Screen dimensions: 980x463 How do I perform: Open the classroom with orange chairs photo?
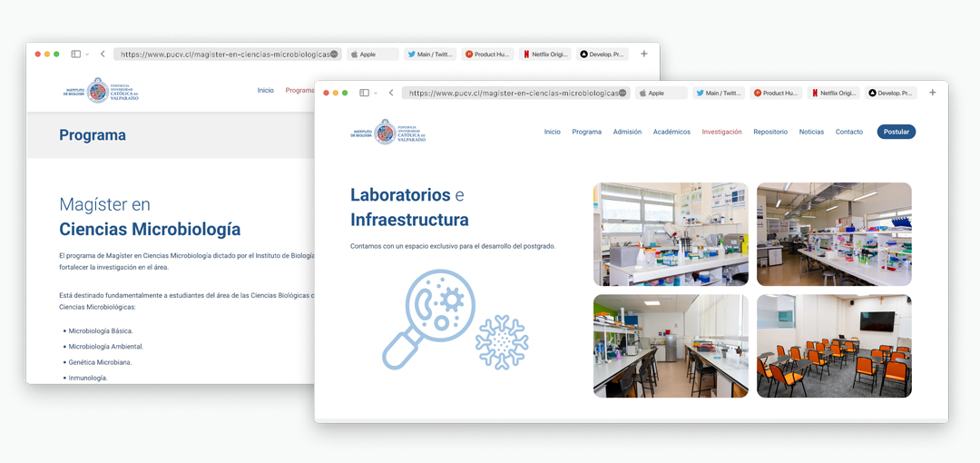point(834,346)
